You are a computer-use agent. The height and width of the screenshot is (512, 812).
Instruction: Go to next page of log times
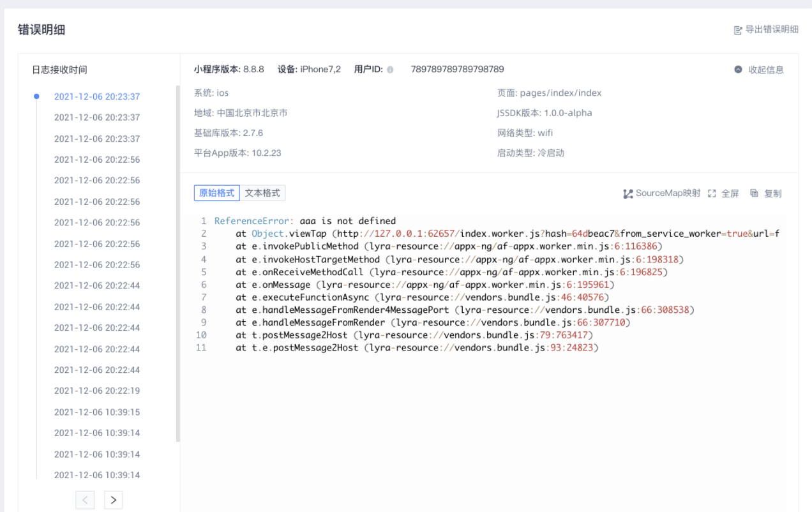(x=113, y=500)
